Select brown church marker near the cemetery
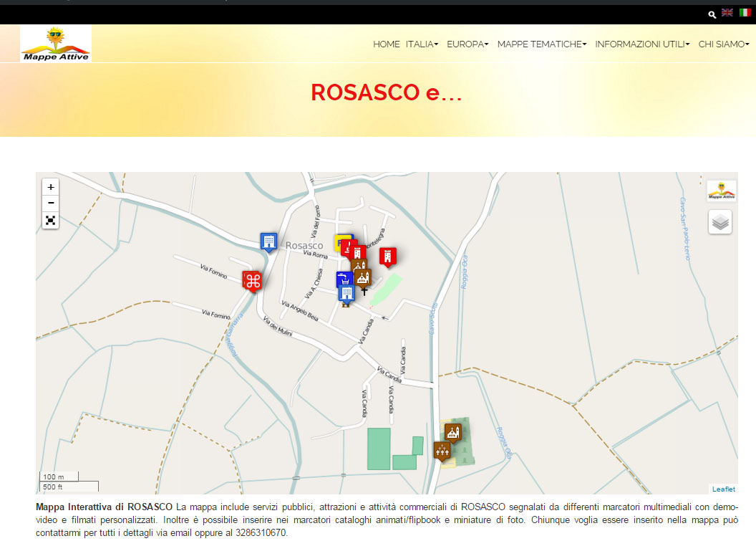Screen dimensions: 756x541 click(x=452, y=433)
